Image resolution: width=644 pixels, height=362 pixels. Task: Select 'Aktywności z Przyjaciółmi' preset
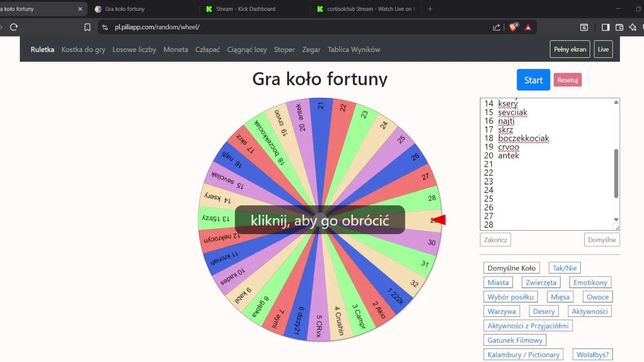click(x=528, y=326)
